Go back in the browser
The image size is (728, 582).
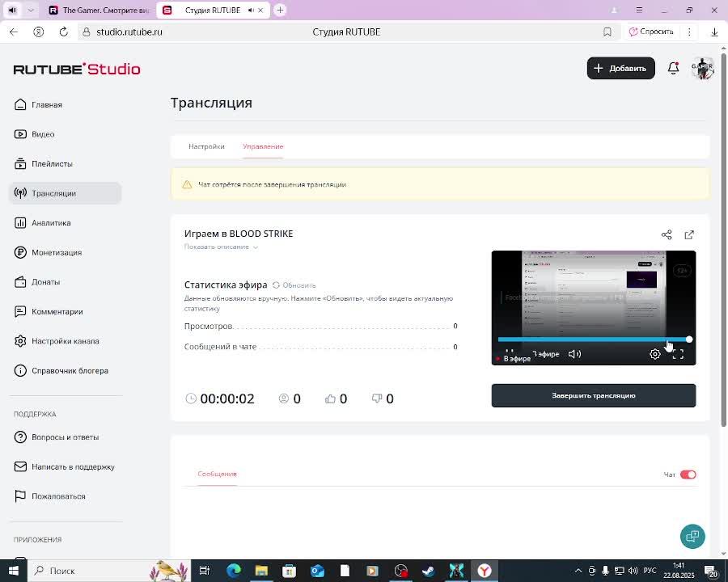(14, 32)
